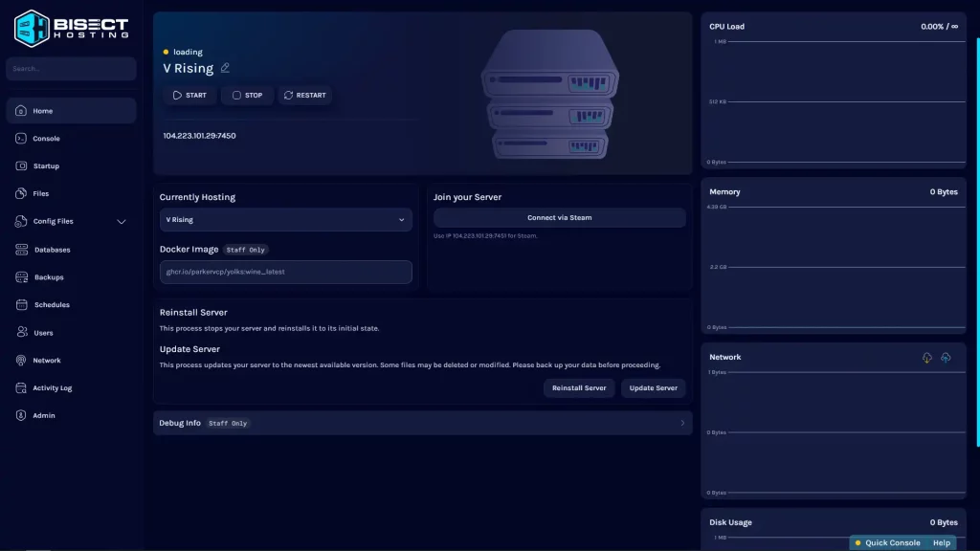Open the Home page icon
Screen dimensions: 980x551
coord(21,111)
